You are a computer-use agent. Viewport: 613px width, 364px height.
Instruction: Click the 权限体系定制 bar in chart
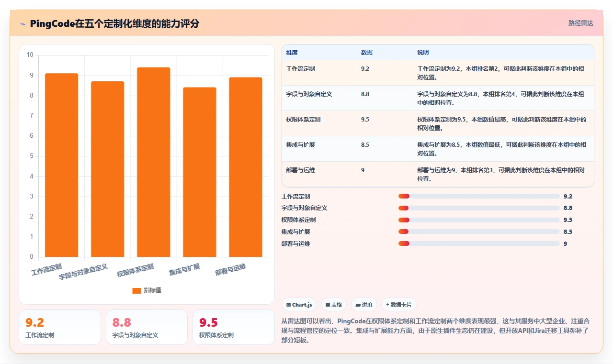click(154, 162)
